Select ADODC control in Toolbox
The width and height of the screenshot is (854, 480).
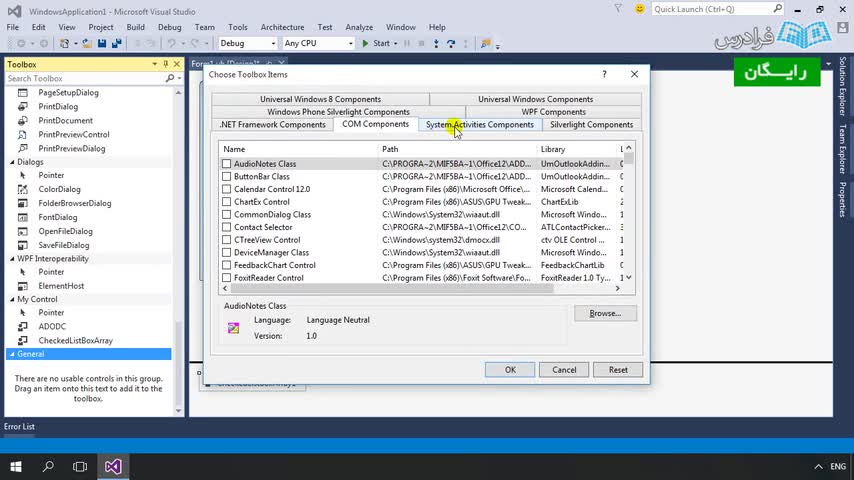[x=52, y=326]
